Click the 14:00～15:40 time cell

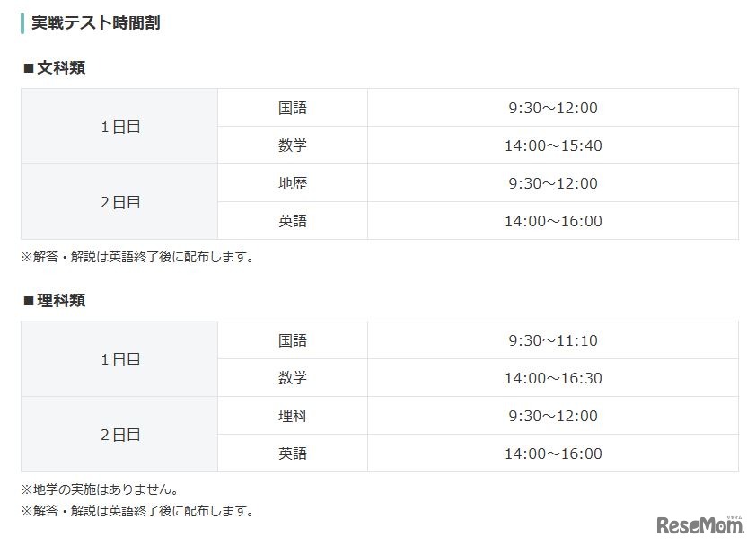pyautogui.click(x=552, y=145)
